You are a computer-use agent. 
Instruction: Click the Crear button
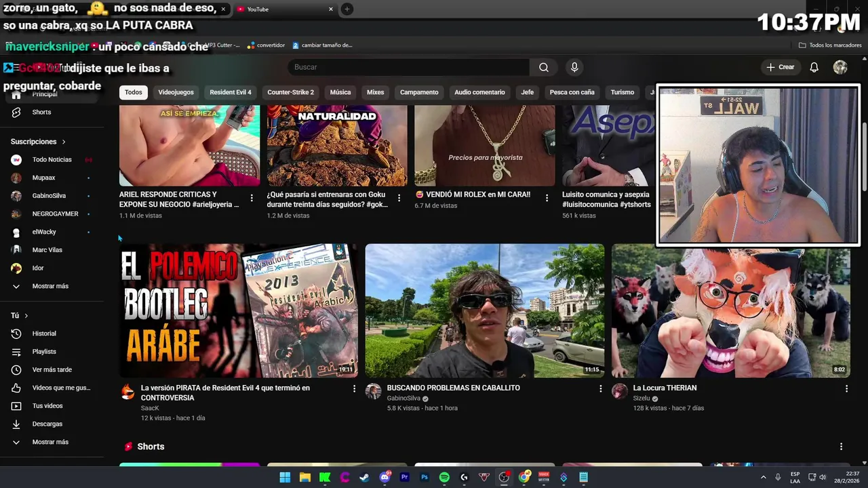coord(780,67)
